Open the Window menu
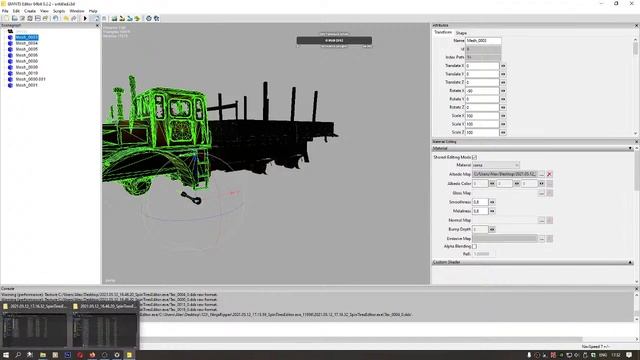Image resolution: width=640 pixels, height=360 pixels. 77,11
